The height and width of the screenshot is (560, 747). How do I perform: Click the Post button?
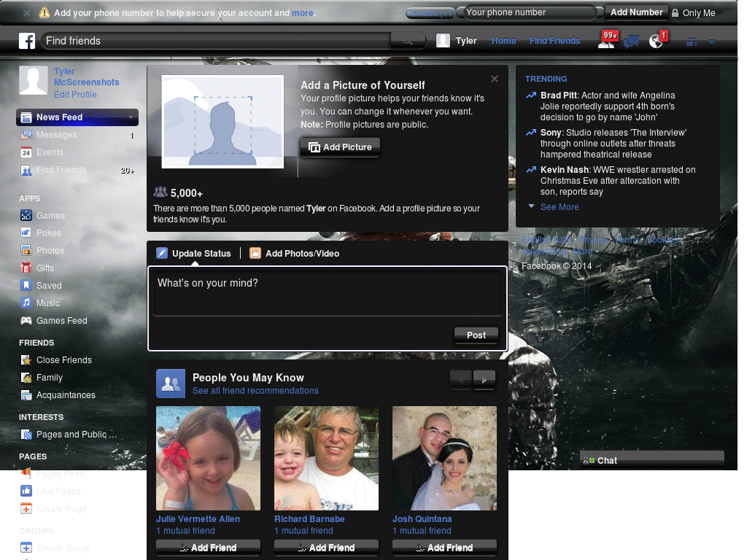pos(476,335)
